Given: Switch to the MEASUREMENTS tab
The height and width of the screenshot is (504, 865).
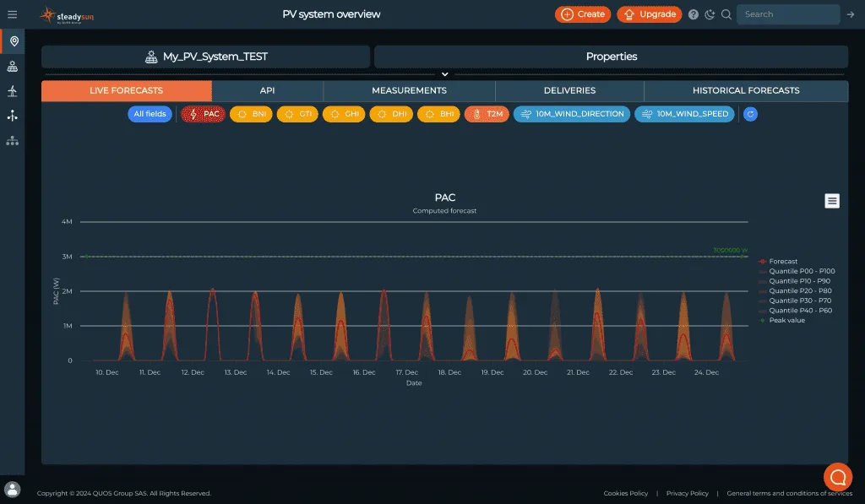Looking at the screenshot, I should [x=409, y=90].
